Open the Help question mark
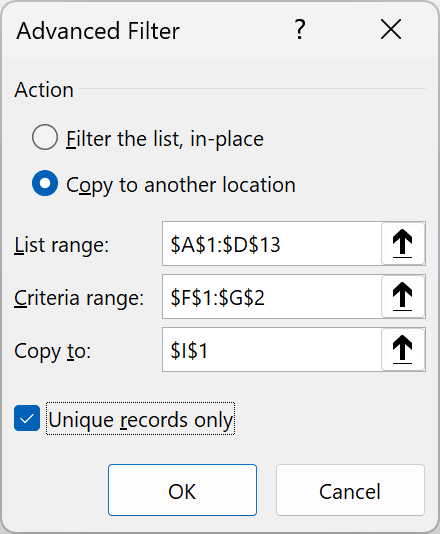This screenshot has height=534, width=440. (x=300, y=30)
